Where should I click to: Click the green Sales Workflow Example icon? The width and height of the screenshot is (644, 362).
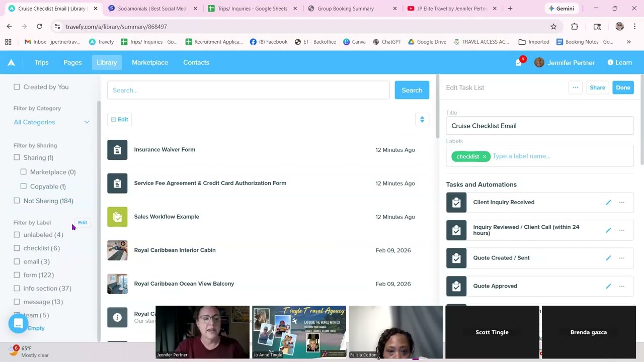117,217
